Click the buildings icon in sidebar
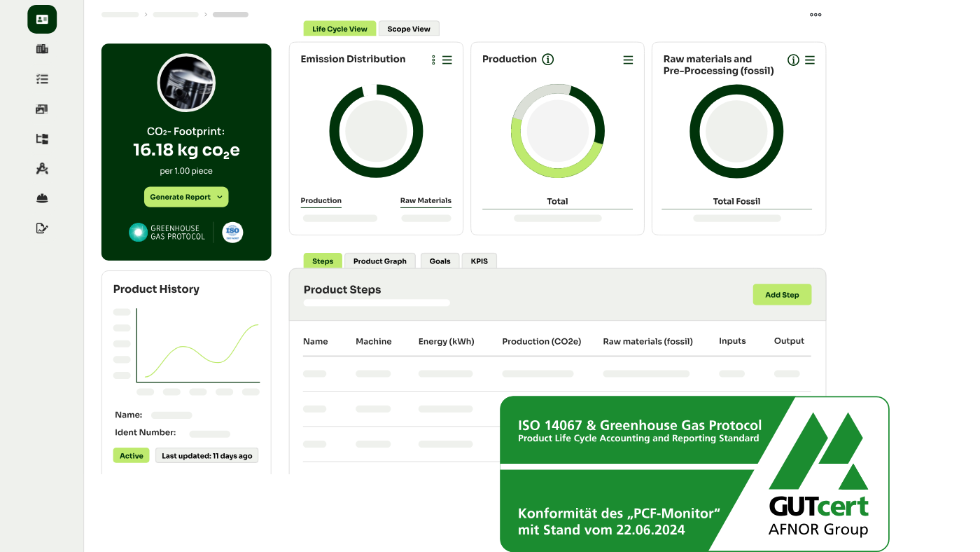Screen dimensions: 980x552 pyautogui.click(x=42, y=49)
